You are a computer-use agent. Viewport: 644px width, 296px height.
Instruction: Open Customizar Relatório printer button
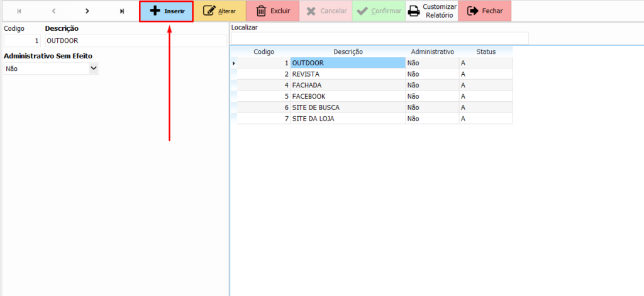[x=431, y=11]
